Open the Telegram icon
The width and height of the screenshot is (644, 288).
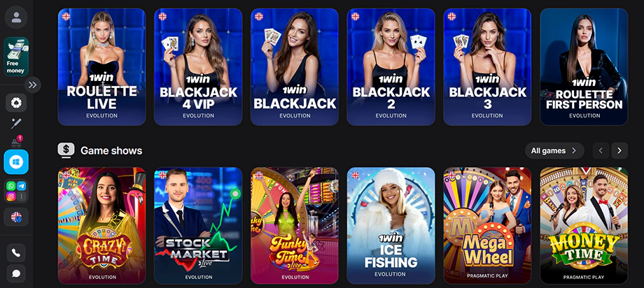click(22, 186)
